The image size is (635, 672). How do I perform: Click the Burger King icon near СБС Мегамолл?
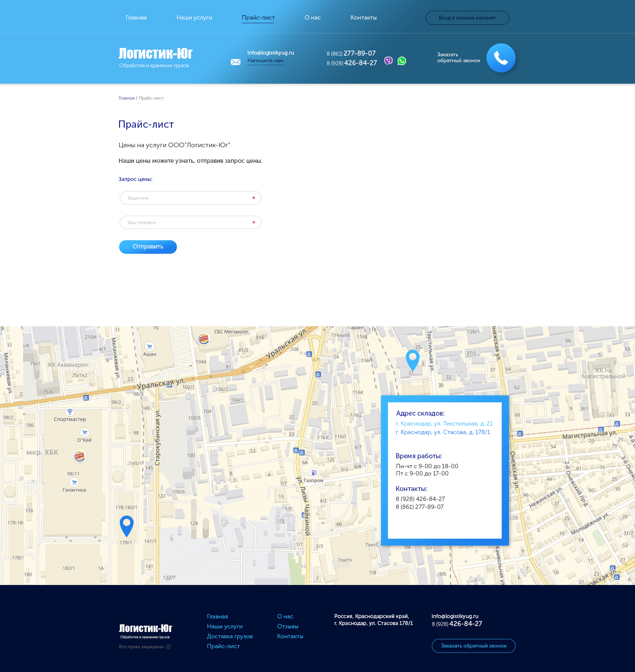[x=204, y=338]
